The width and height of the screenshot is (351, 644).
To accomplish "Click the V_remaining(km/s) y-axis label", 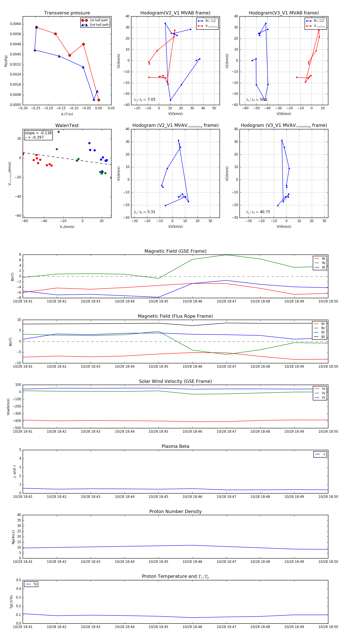I will [x=10, y=173].
